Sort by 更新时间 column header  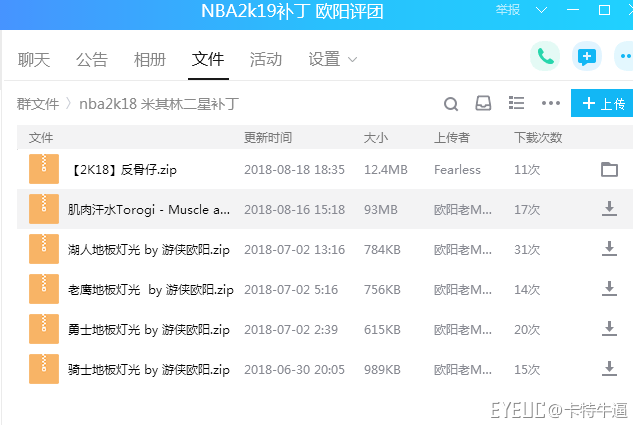268,138
